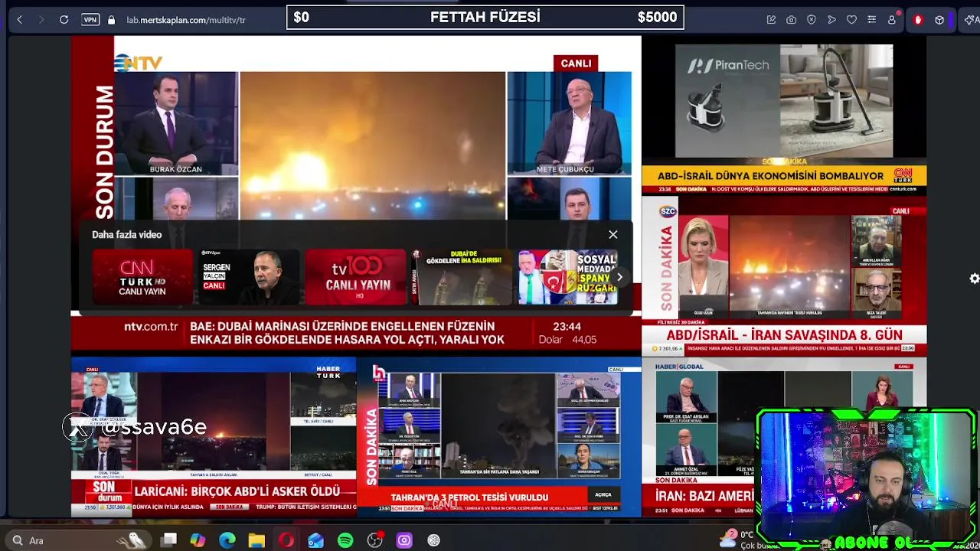The width and height of the screenshot is (980, 551).
Task: Select the Halk TV Tahran'da petrol tesisi stream
Action: click(498, 437)
